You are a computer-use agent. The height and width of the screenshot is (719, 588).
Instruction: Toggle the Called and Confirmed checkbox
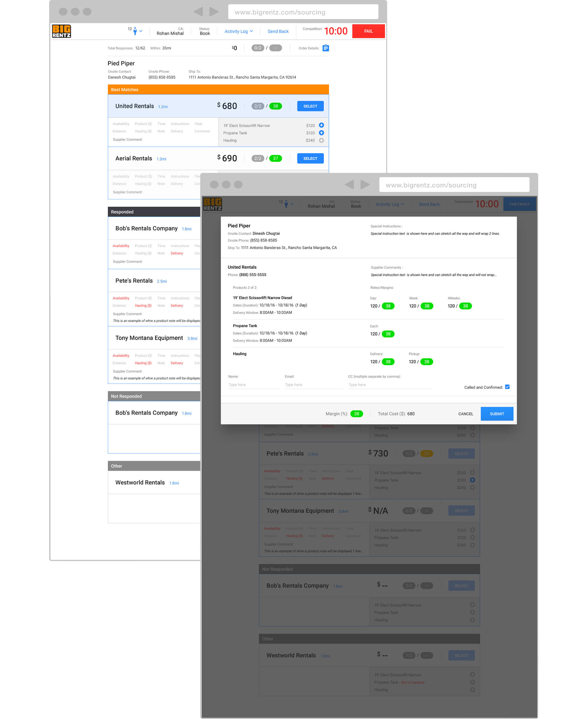coord(507,387)
